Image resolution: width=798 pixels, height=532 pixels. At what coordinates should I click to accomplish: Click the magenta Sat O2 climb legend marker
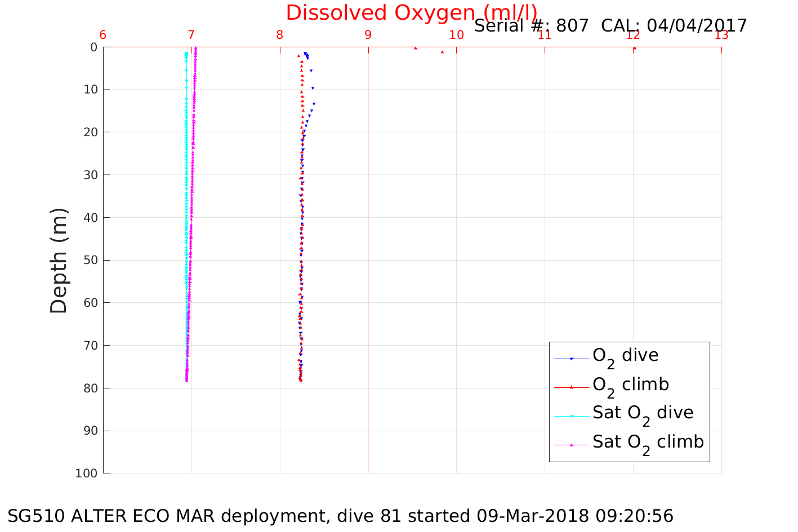click(x=571, y=445)
